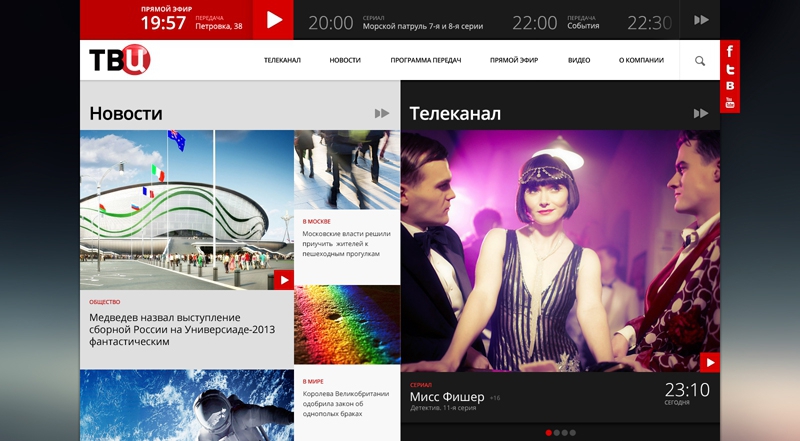Open search with the magnifier icon

700,61
